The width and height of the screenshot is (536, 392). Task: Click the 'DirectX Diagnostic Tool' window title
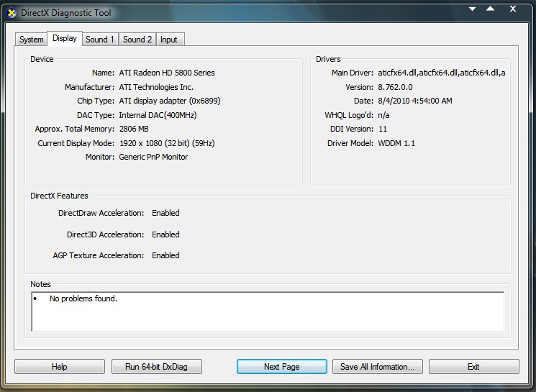[x=66, y=13]
